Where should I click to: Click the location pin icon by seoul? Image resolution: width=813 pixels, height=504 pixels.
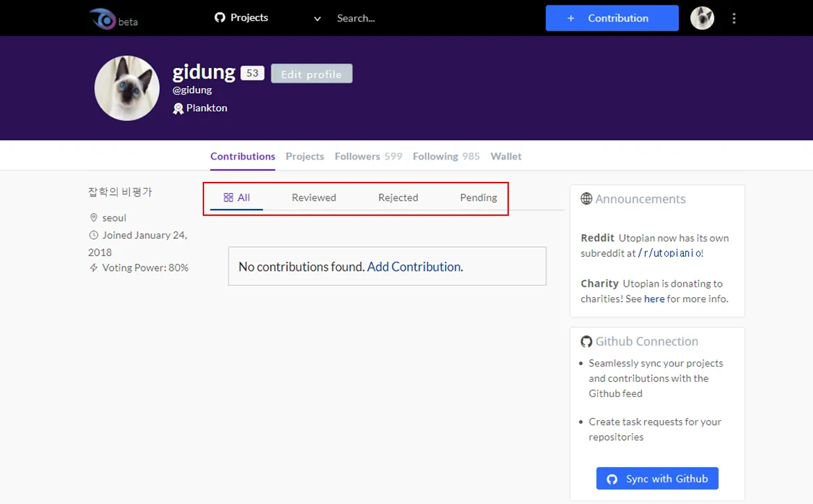point(94,218)
